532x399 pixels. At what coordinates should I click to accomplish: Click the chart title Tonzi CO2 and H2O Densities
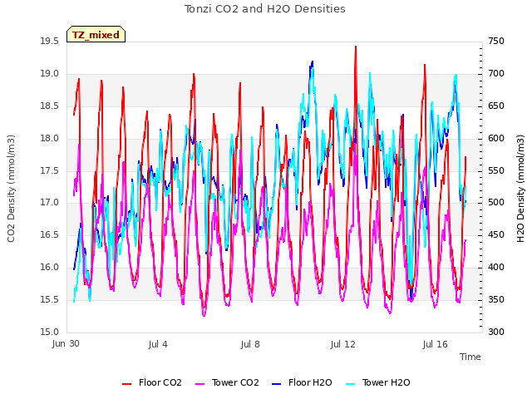pyautogui.click(x=264, y=9)
